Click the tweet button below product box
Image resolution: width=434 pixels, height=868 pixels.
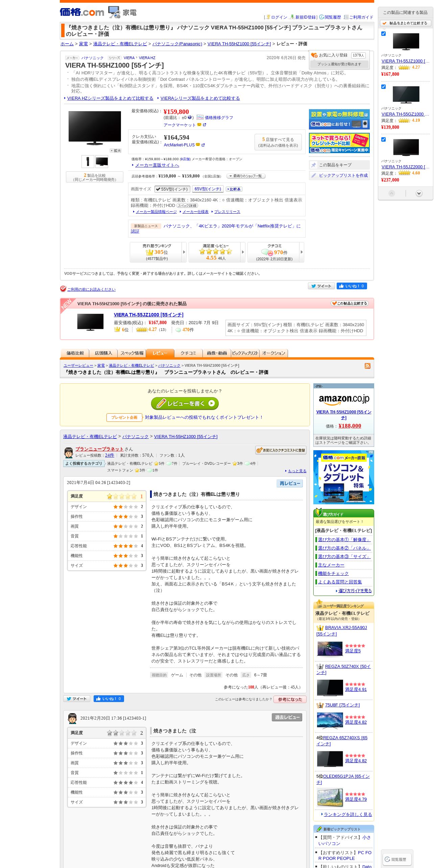click(321, 286)
